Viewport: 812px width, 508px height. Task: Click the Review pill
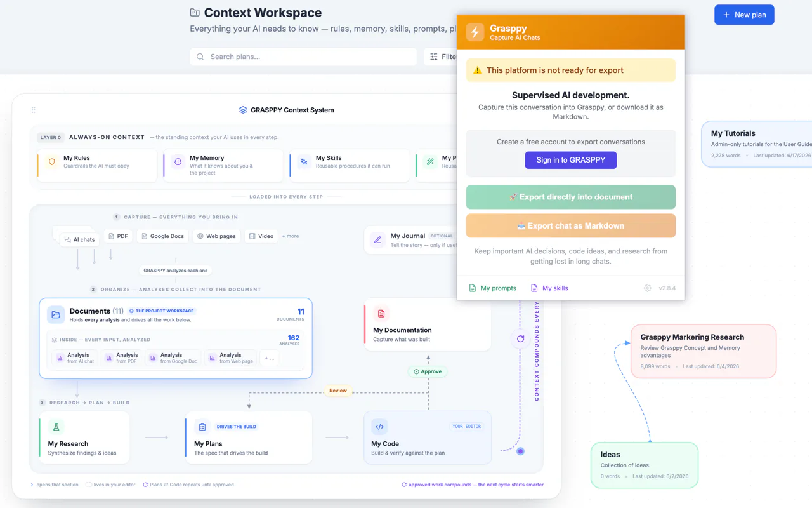click(338, 391)
